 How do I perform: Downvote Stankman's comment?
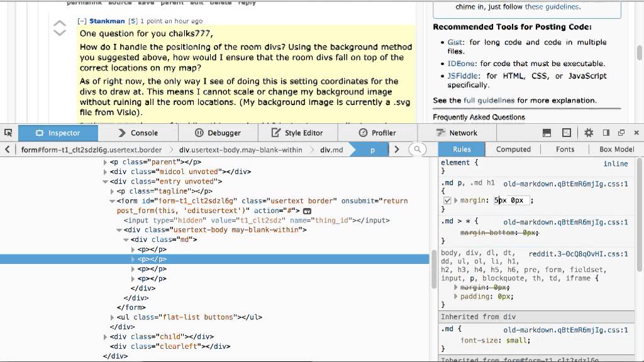60,33
